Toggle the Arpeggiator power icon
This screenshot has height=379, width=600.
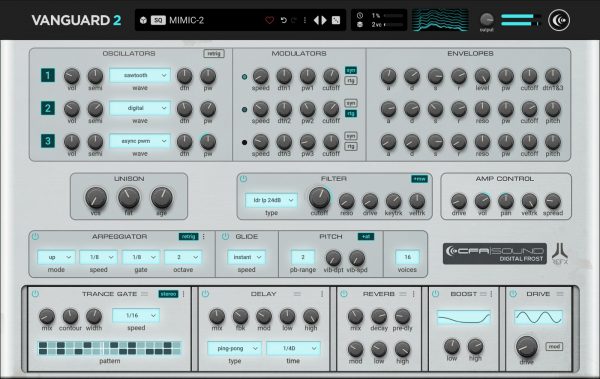[35, 237]
